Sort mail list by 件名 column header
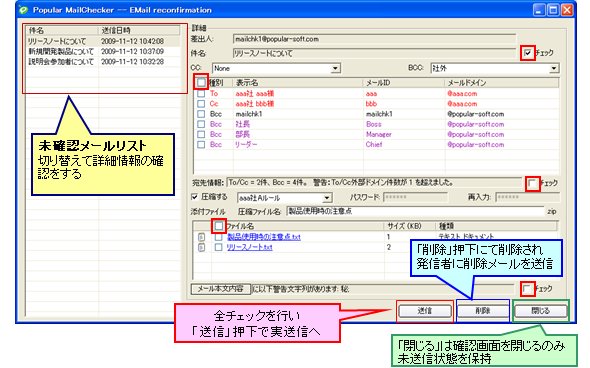The image size is (590, 368). click(62, 30)
